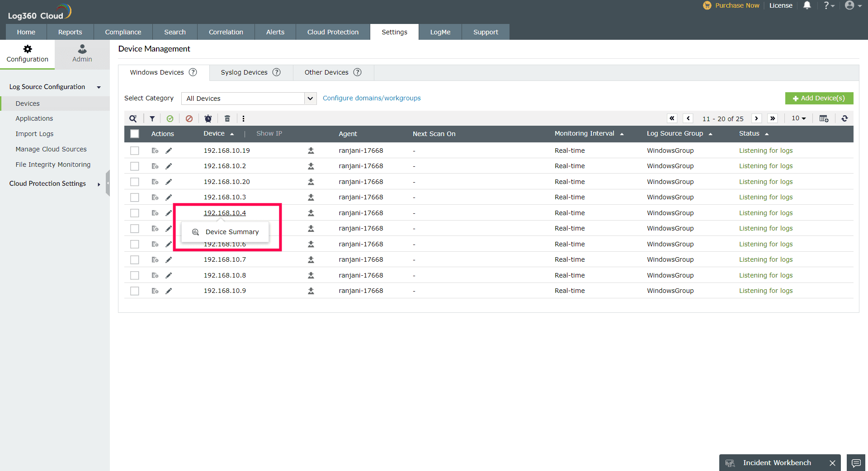Click the Log360 Cloud logo
Image resolution: width=868 pixels, height=471 pixels.
point(40,12)
